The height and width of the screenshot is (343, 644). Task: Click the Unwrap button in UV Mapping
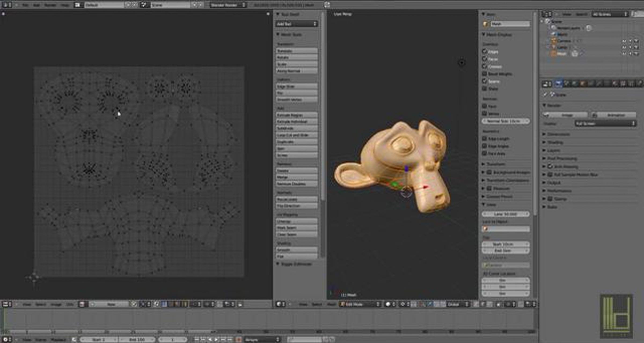pyautogui.click(x=297, y=221)
